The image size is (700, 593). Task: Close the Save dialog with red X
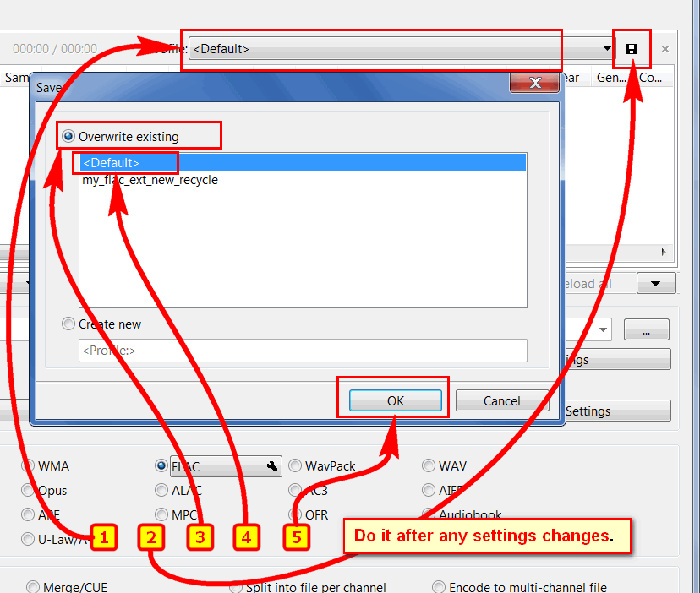[534, 83]
